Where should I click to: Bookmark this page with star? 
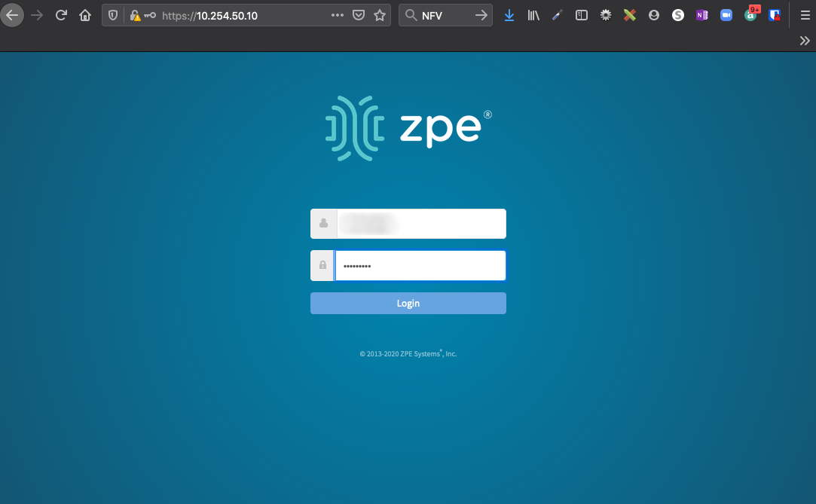pyautogui.click(x=380, y=15)
